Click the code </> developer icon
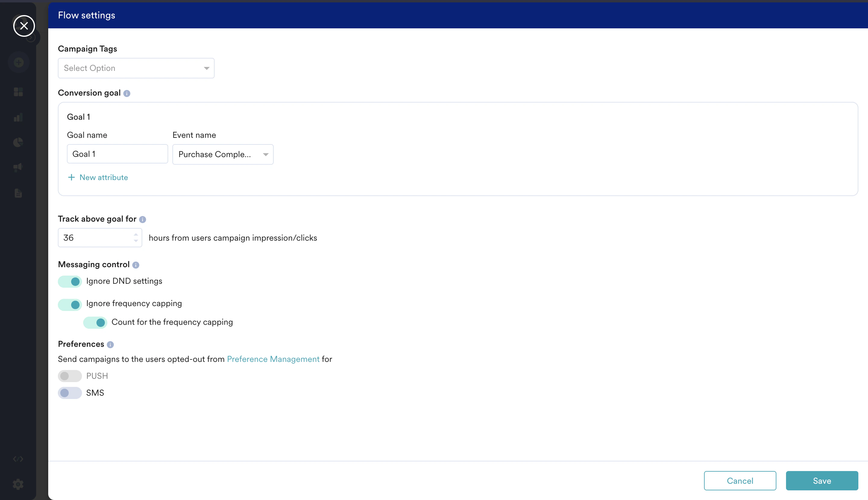This screenshot has width=868, height=500. click(18, 458)
